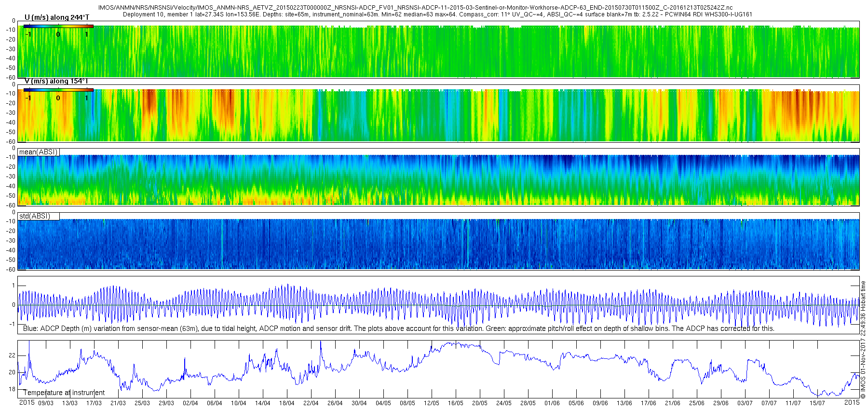Screen dimensions: 868x410
Task: Click the 25/03 date tick label
Action: (x=142, y=403)
